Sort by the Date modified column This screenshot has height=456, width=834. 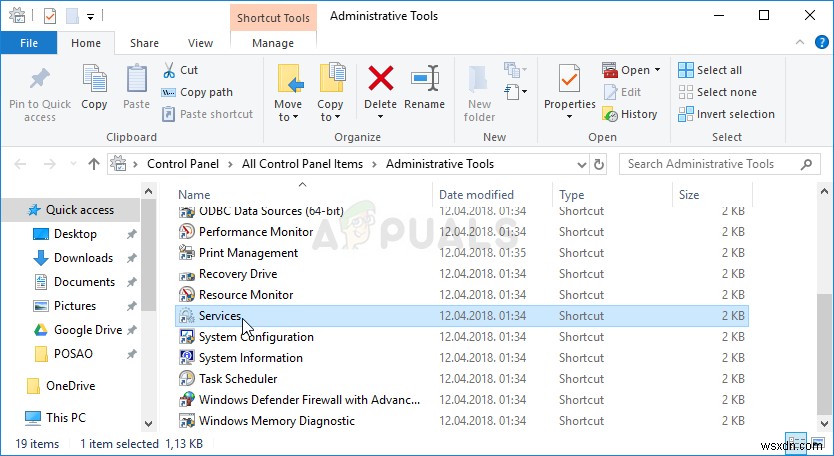point(476,195)
